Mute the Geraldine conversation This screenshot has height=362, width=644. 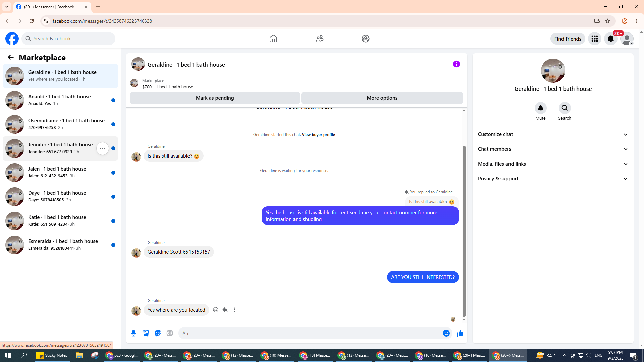(540, 108)
